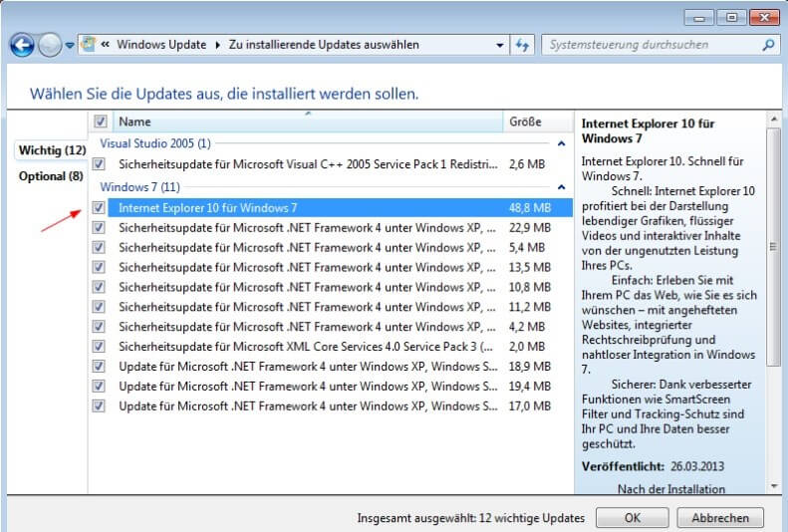
Task: Open the arrow after Windows Update breadcrumb
Action: tap(217, 45)
